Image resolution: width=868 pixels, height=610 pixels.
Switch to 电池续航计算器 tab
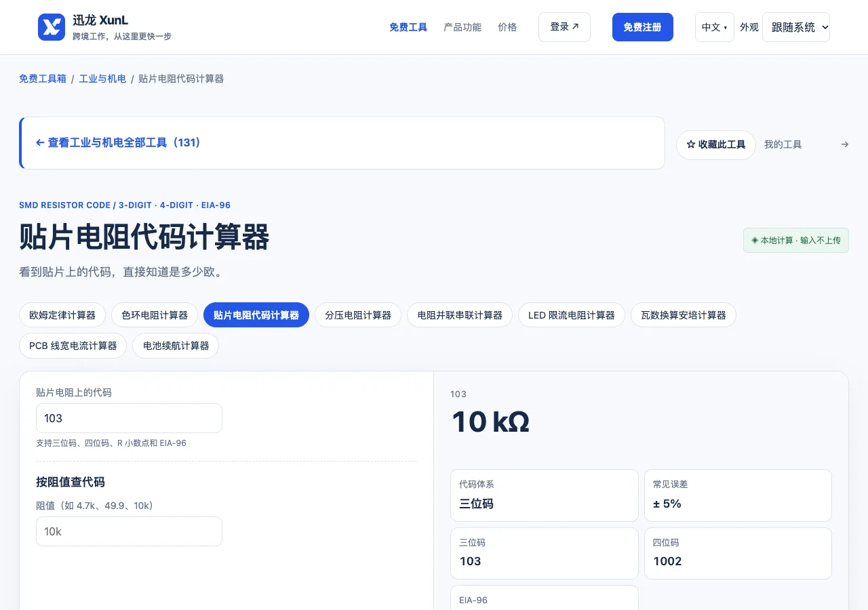(x=176, y=346)
